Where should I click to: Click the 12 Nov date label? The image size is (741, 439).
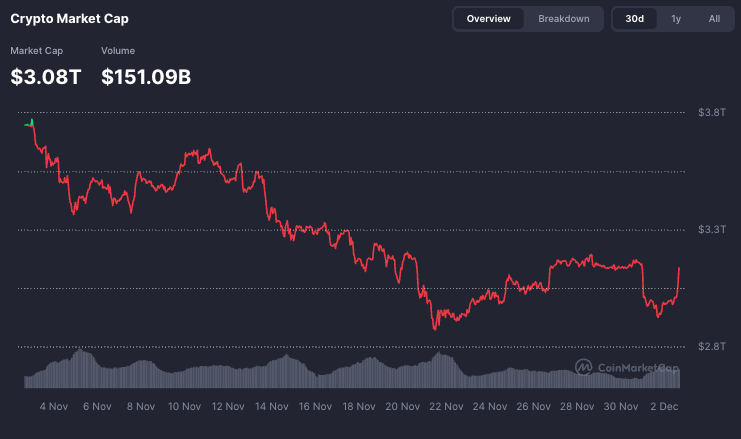(x=229, y=407)
